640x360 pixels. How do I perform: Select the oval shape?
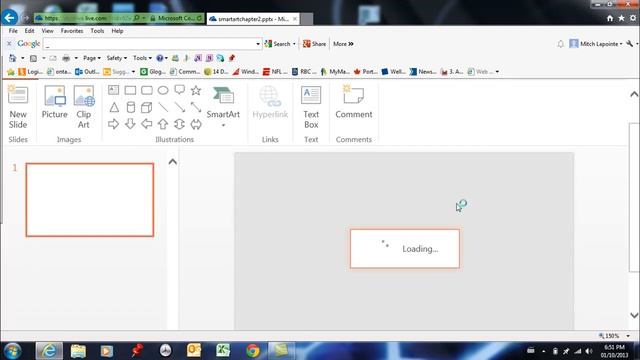click(x=163, y=90)
